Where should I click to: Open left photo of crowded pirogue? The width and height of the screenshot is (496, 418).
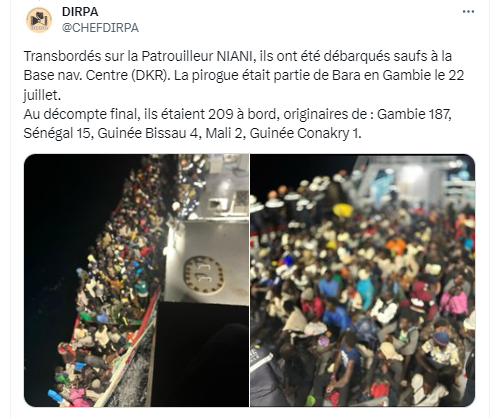pos(136,280)
